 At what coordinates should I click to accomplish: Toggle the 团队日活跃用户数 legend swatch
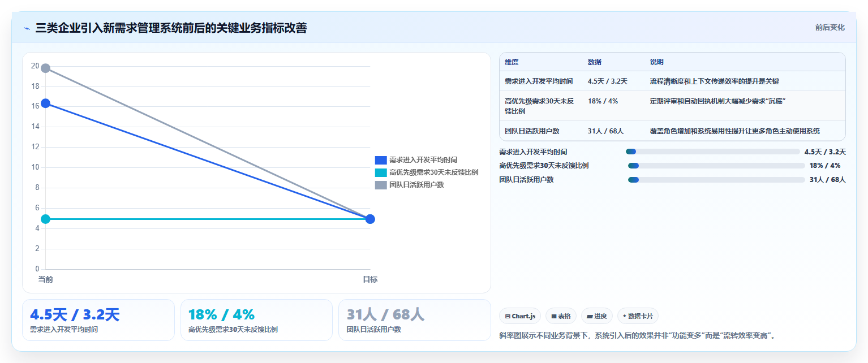[381, 185]
